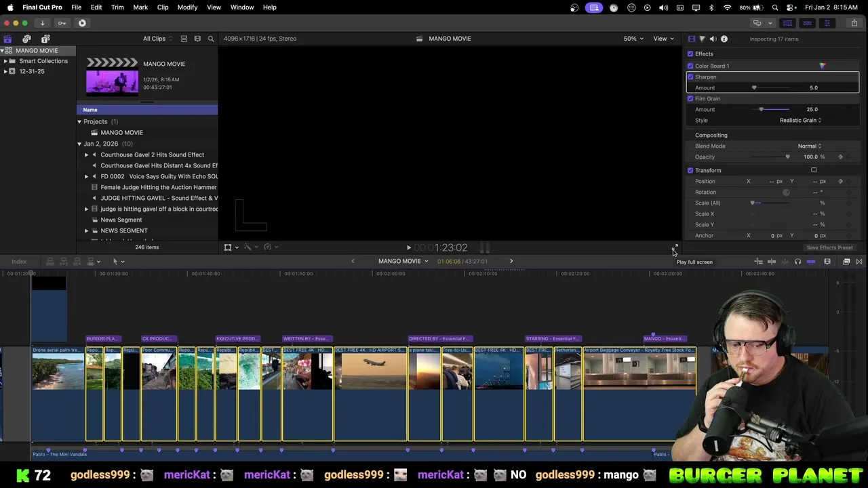Open Film Grain Style dropdown
Screen dimensions: 868x488
[x=800, y=120]
